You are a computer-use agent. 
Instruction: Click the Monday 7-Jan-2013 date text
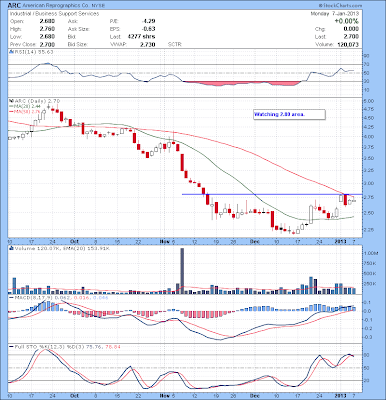tap(335, 14)
